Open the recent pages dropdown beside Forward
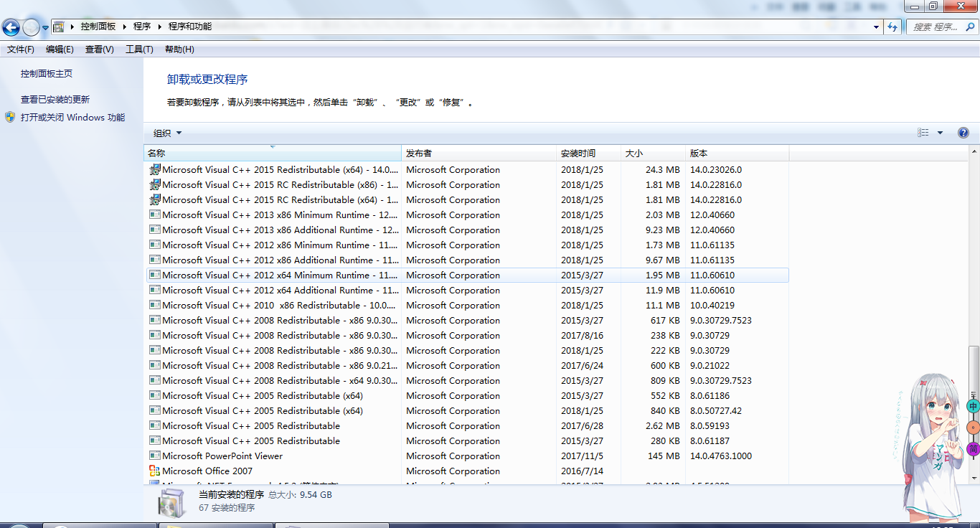The width and height of the screenshot is (980, 528). point(45,28)
